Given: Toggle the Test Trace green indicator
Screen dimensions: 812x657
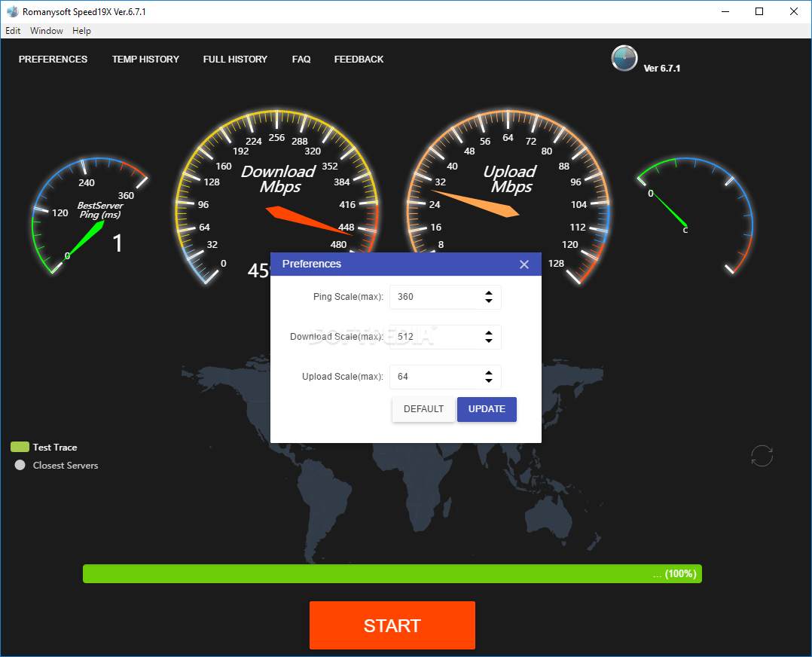Looking at the screenshot, I should 20,447.
